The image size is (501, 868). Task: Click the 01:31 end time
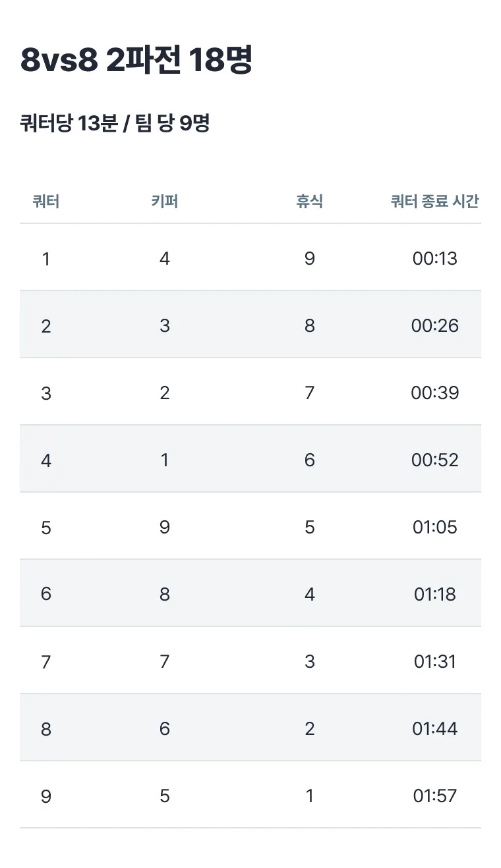[x=434, y=661]
